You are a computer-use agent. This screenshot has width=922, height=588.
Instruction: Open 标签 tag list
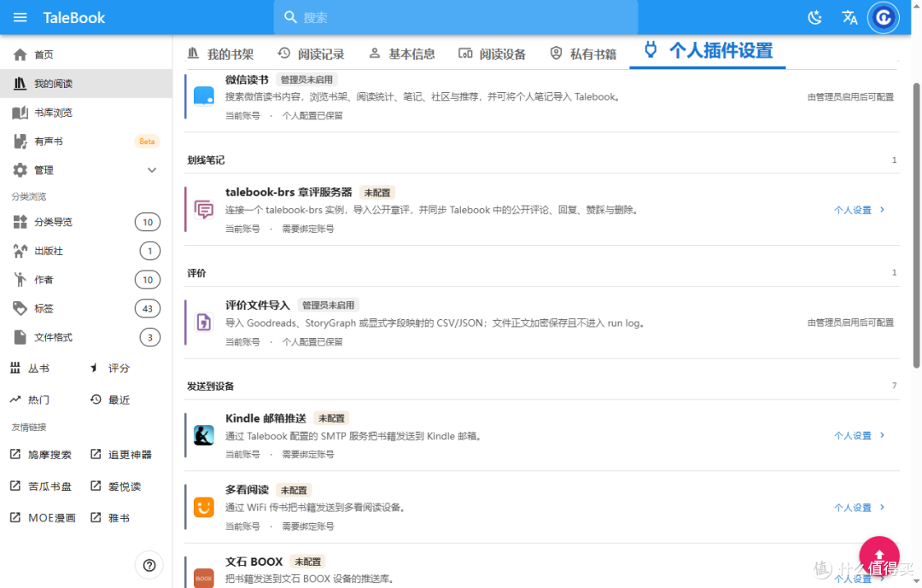coord(86,308)
